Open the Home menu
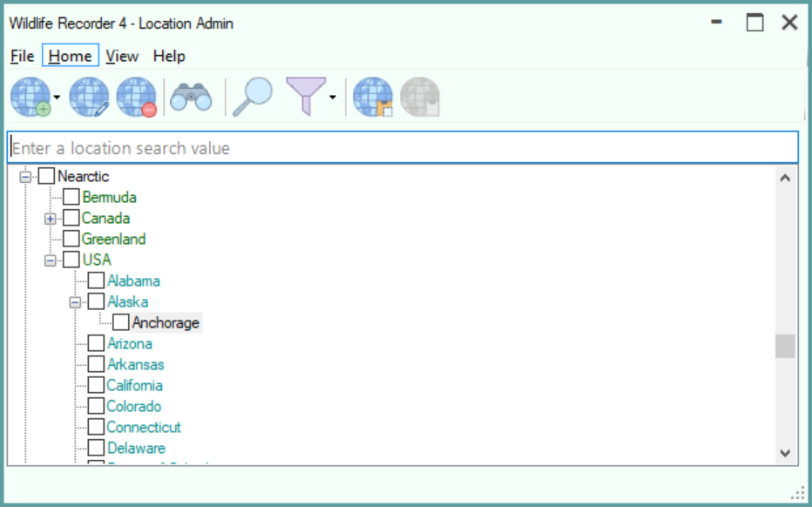812x507 pixels. click(x=71, y=56)
